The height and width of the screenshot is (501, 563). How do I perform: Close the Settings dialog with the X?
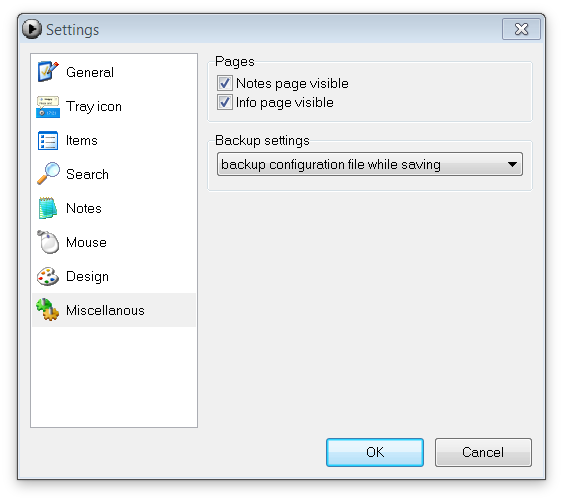tap(521, 29)
